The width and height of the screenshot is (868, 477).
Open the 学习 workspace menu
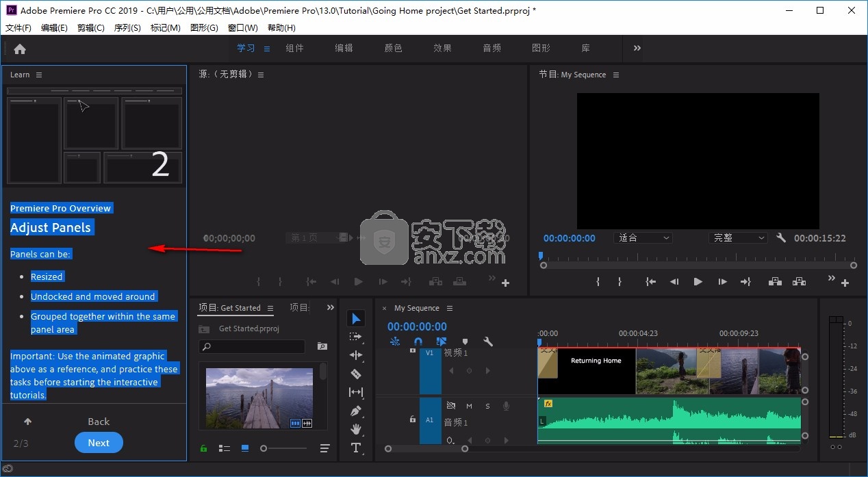267,48
